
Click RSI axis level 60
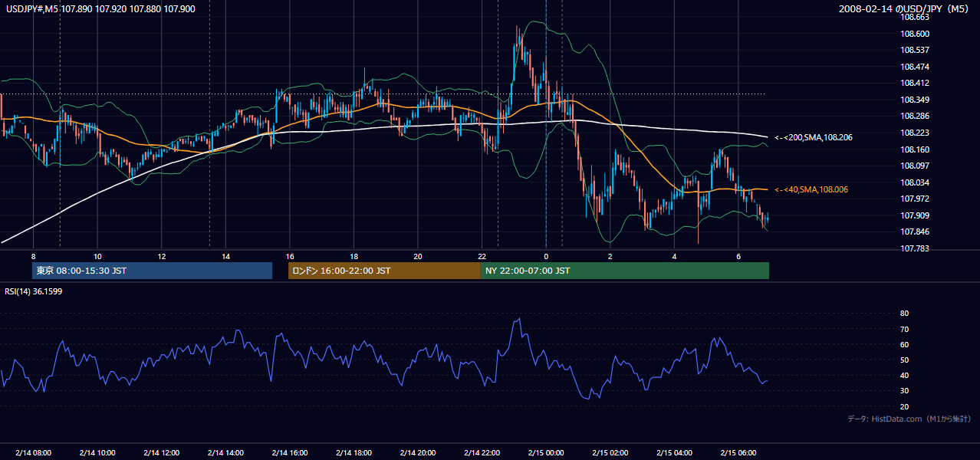904,345
